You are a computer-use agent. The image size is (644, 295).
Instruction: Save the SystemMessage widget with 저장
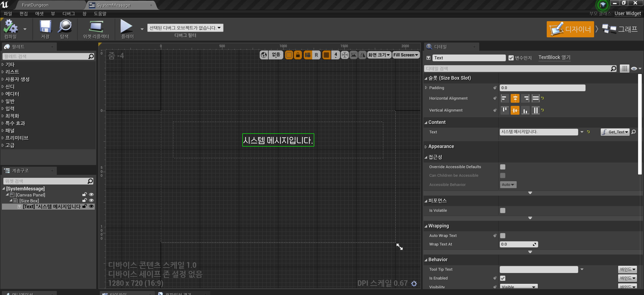45,29
